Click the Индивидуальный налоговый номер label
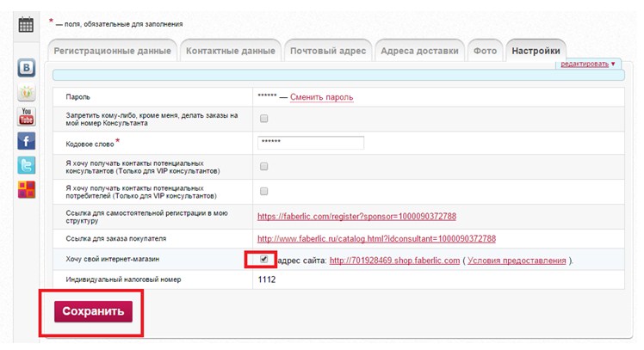Screen dimensions: 644x350 click(x=123, y=279)
